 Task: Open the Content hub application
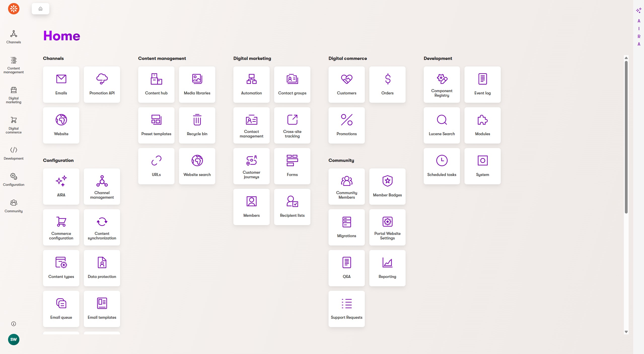[156, 84]
